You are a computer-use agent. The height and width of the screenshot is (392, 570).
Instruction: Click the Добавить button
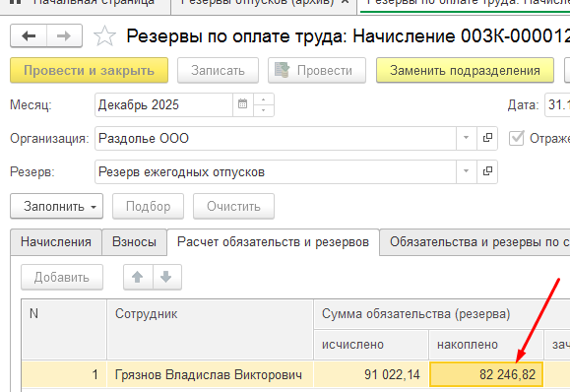pyautogui.click(x=62, y=277)
